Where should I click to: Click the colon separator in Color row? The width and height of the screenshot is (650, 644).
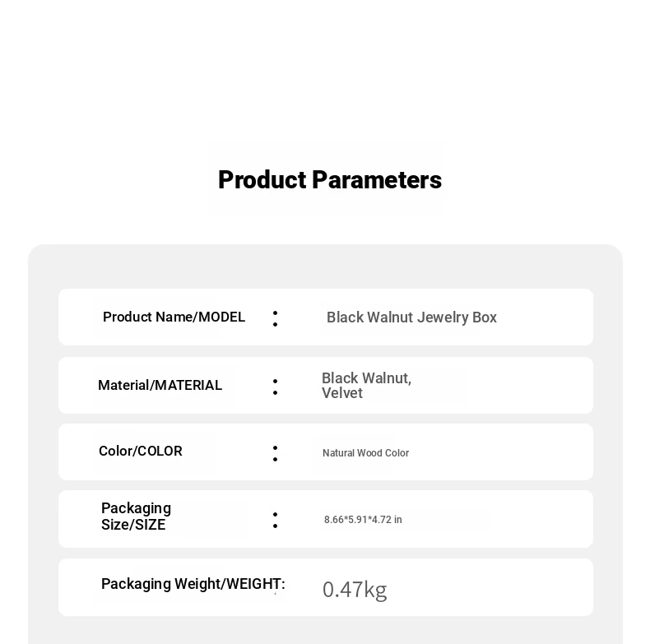[x=276, y=454]
